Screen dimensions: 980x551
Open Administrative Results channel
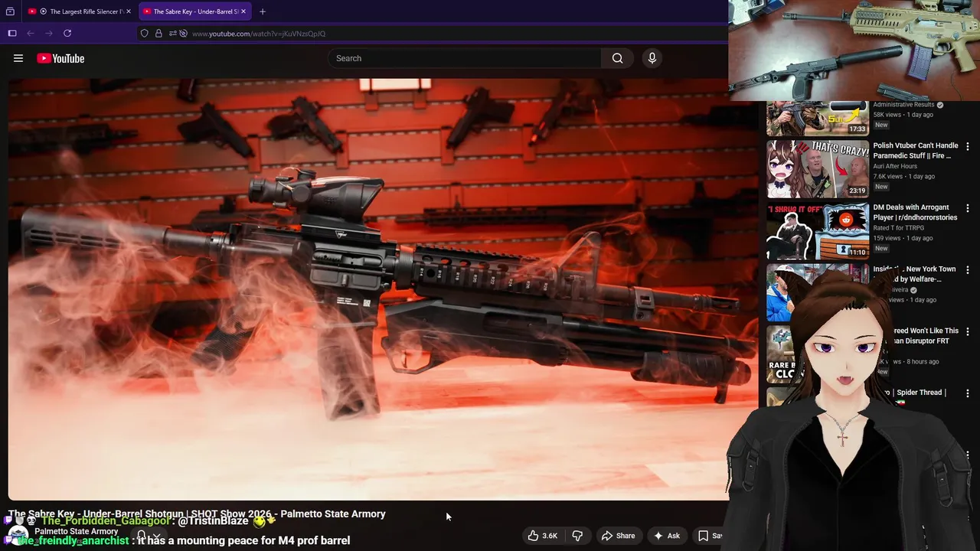click(x=903, y=105)
